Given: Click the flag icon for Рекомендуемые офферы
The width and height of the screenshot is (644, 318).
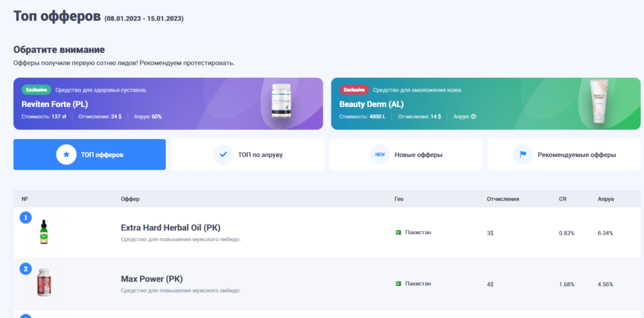Looking at the screenshot, I should coord(523,155).
